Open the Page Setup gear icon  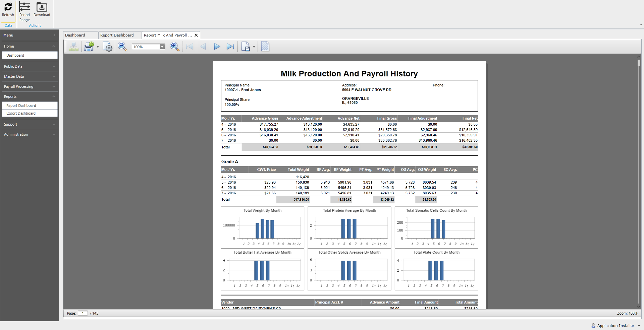click(108, 47)
